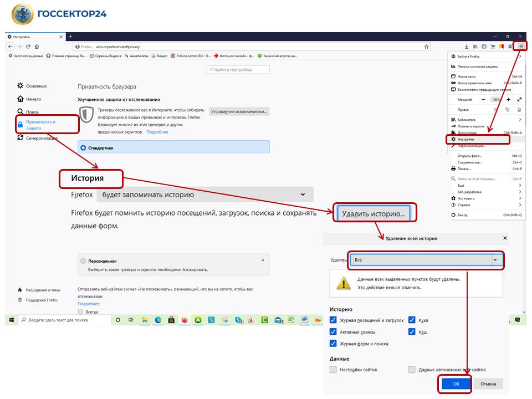Open the Windows Start menu
This screenshot has width=532, height=399.
(x=12, y=320)
